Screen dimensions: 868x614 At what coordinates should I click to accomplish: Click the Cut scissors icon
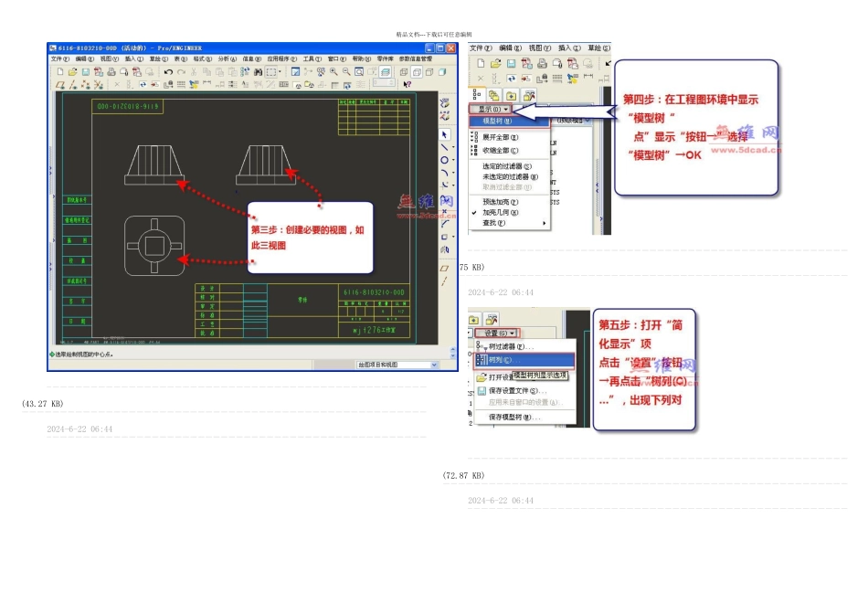194,72
